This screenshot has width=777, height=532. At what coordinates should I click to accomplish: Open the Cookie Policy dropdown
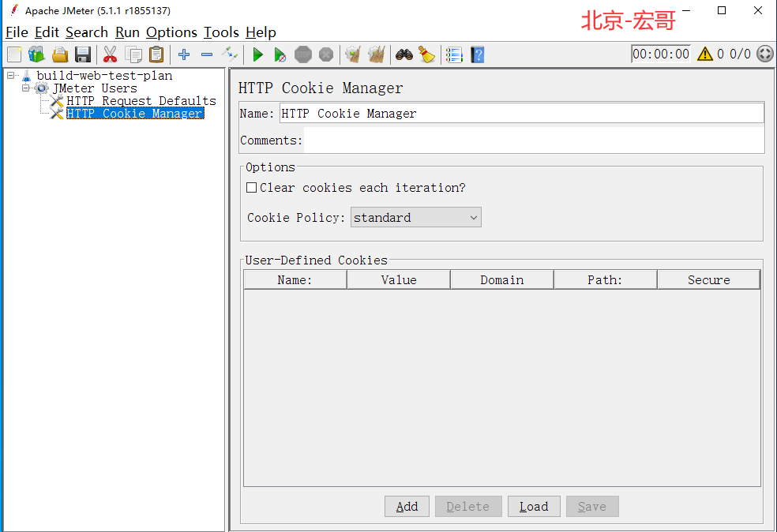(416, 217)
